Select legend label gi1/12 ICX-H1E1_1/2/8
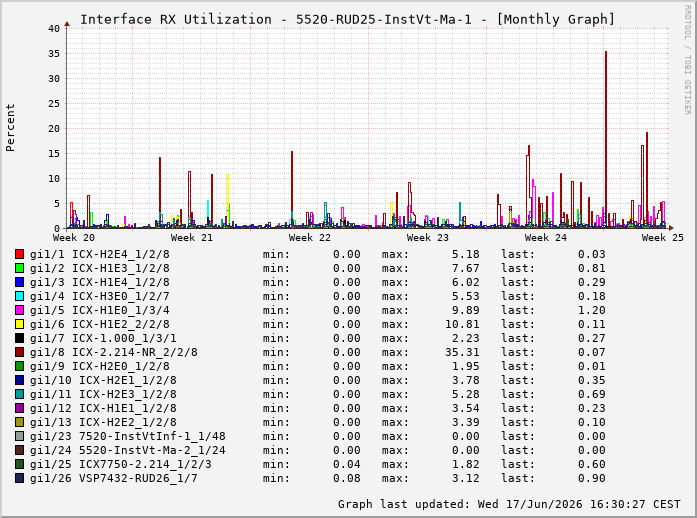 (103, 408)
